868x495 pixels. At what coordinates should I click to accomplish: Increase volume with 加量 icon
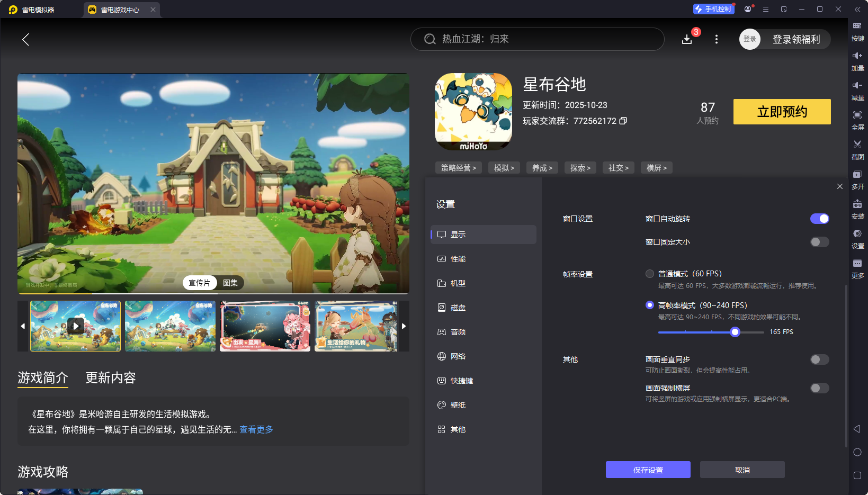(x=857, y=61)
